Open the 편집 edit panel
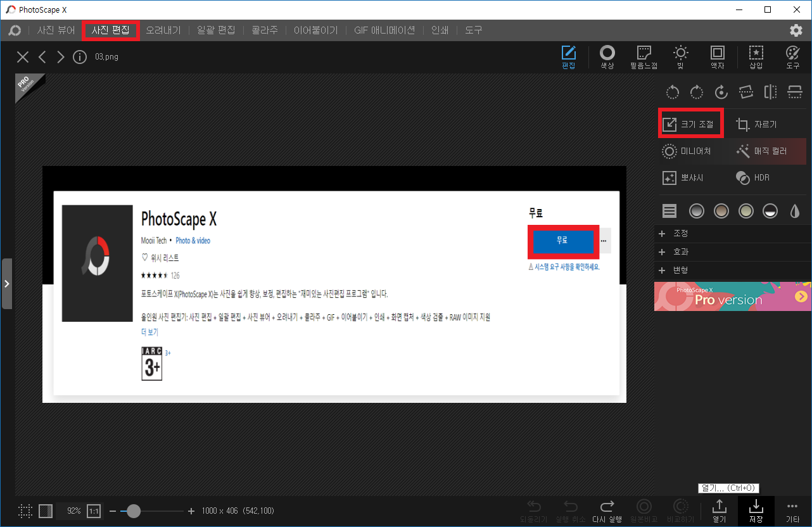This screenshot has height=527, width=812. pos(569,57)
